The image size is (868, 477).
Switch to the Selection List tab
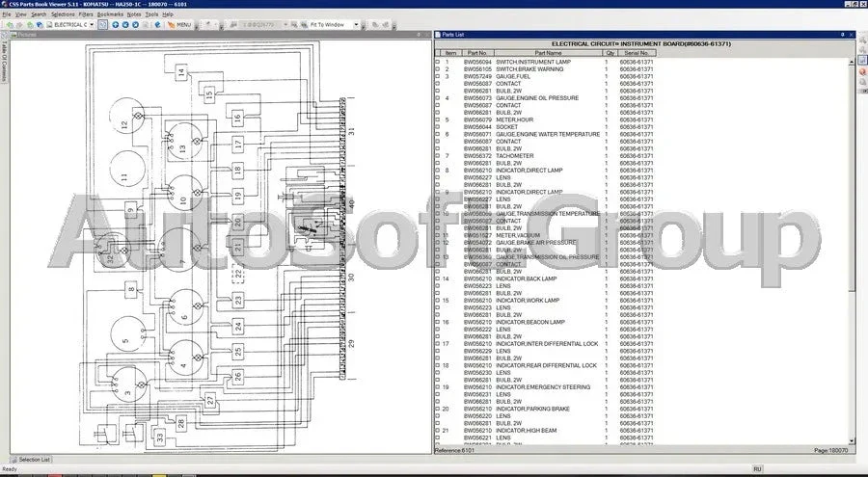[35, 460]
